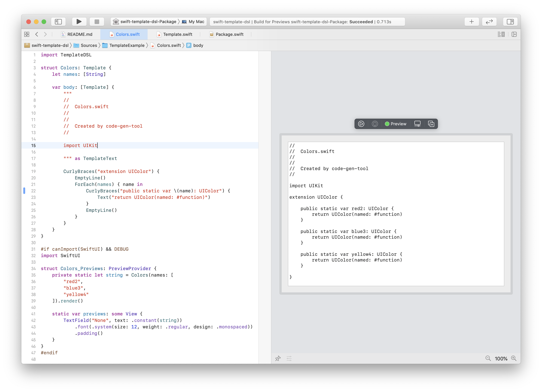The height and width of the screenshot is (392, 542).
Task: Toggle the right inspector panel
Action: point(510,22)
